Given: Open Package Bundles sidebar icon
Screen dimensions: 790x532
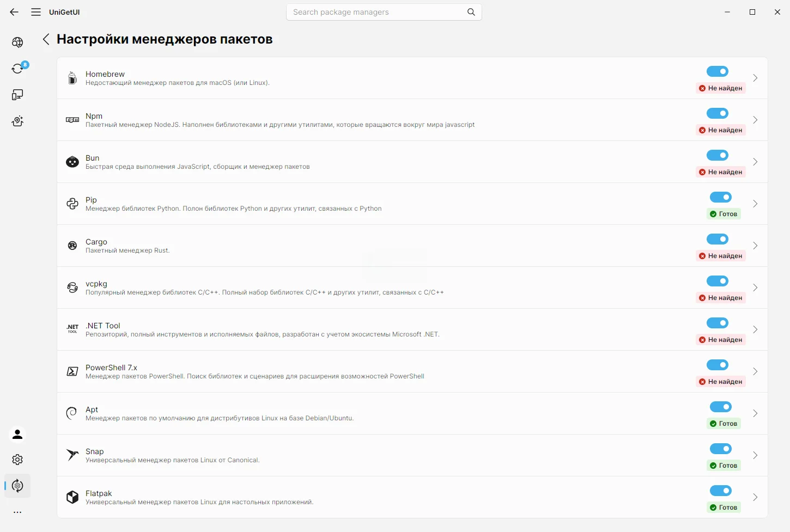Looking at the screenshot, I should tap(17, 121).
